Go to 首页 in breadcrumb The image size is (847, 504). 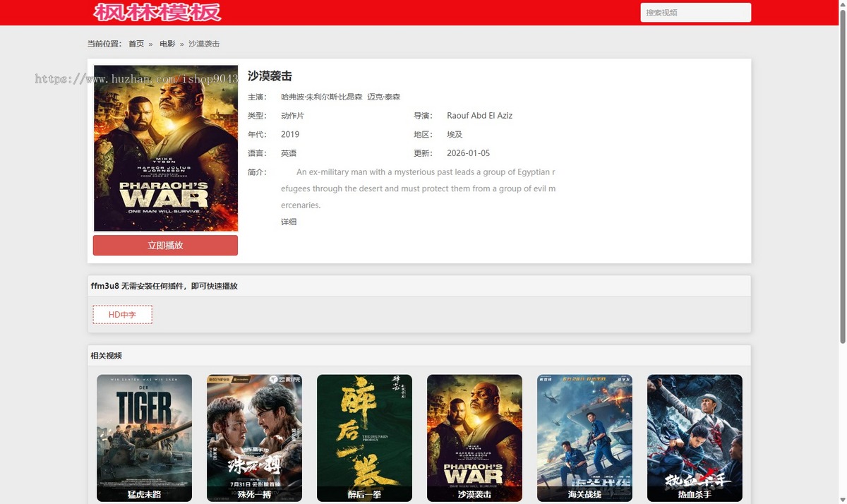[x=136, y=44]
